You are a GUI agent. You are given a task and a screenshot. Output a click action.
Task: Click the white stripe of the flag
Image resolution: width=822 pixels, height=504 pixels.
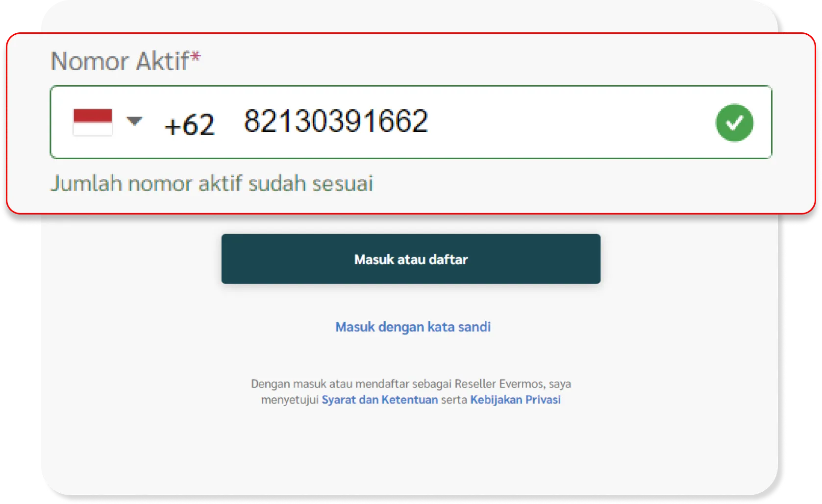click(93, 129)
